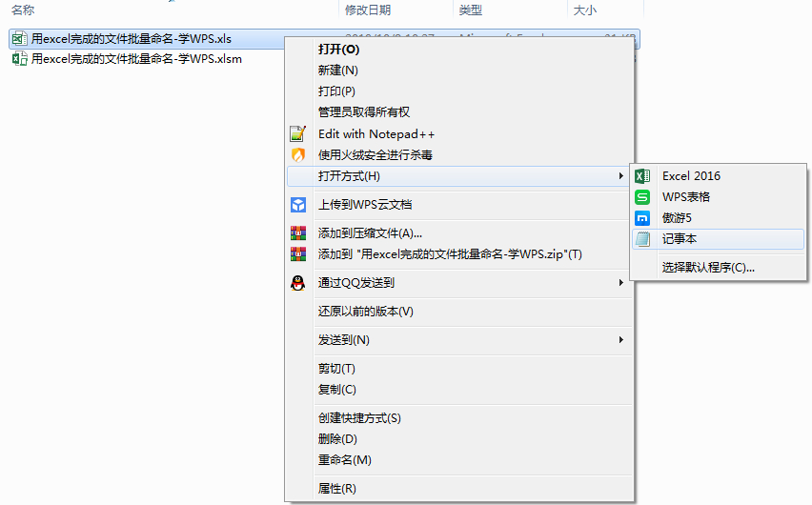Screen dimensions: 812x505
Task: Open with 记事本
Action: click(719, 239)
